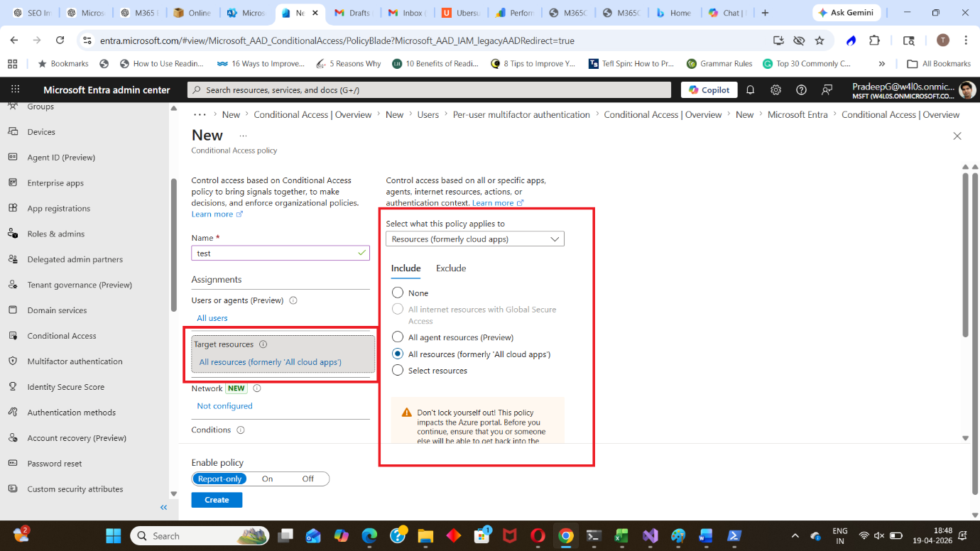This screenshot has height=551, width=980.
Task: Click the help question mark icon
Action: (x=801, y=90)
